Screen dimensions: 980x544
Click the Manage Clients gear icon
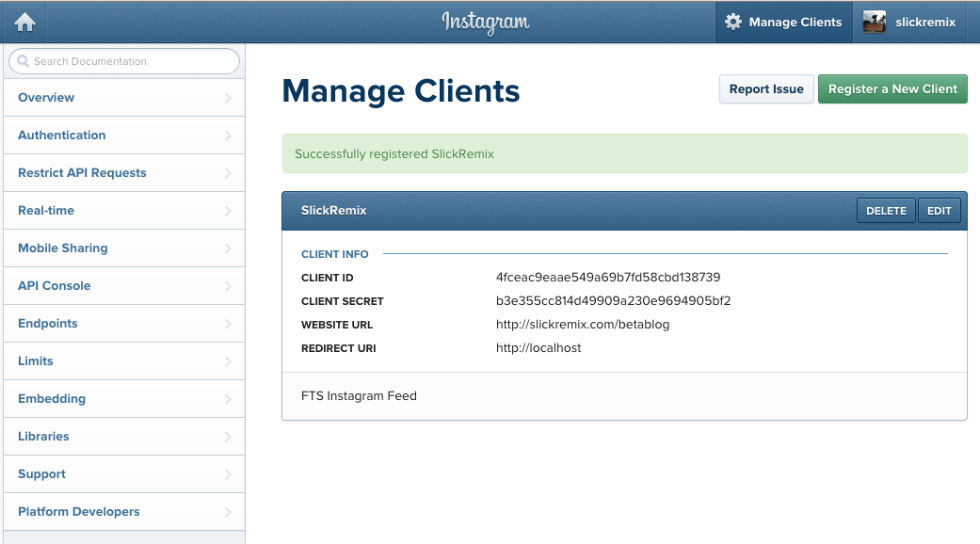click(x=733, y=22)
